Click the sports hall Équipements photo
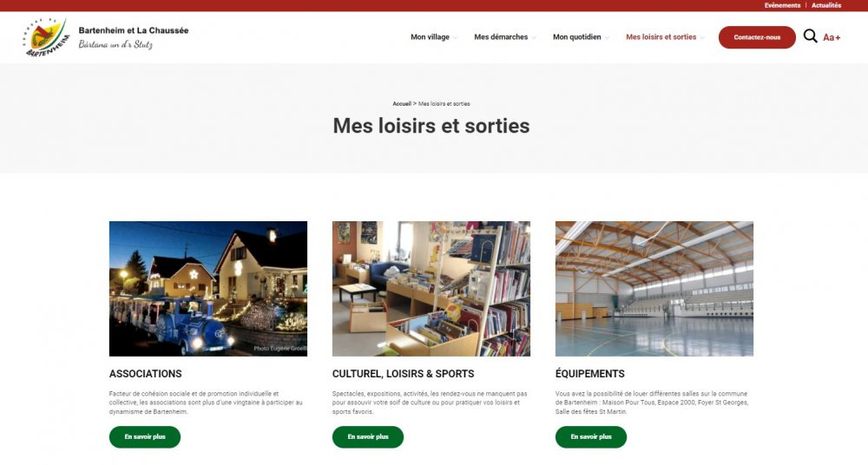The height and width of the screenshot is (465, 868). [x=654, y=288]
